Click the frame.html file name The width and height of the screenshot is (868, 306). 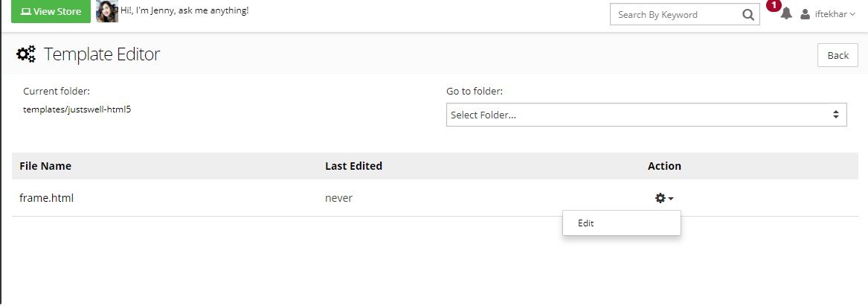tap(47, 198)
